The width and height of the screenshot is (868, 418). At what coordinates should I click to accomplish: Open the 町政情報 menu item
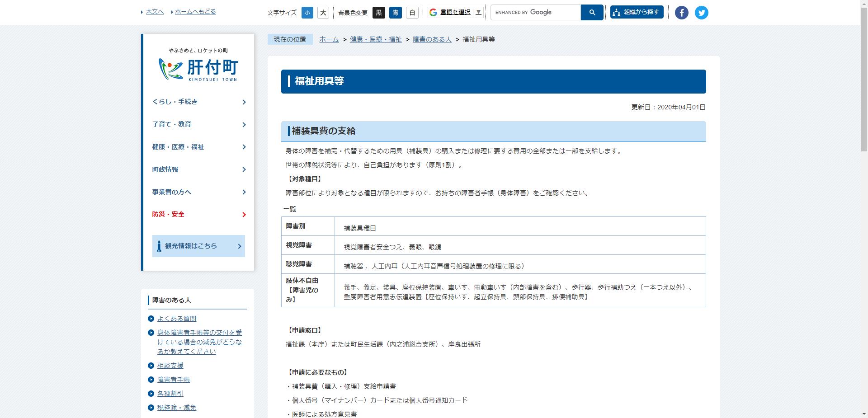coord(165,169)
